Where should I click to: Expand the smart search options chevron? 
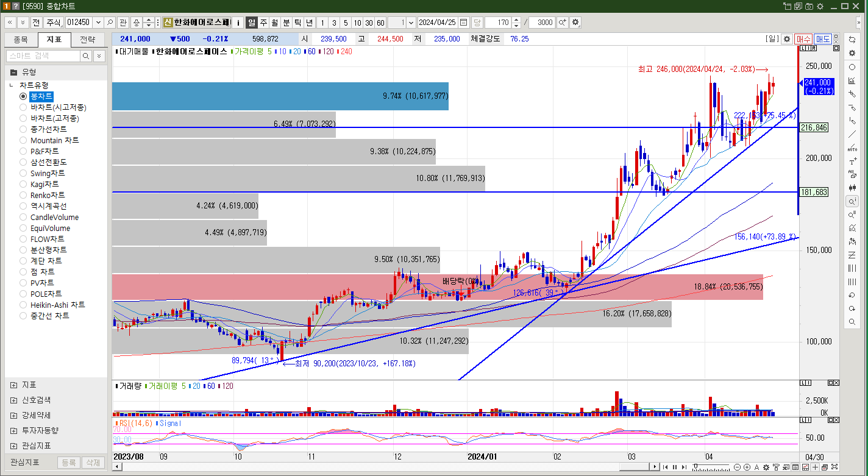(99, 55)
